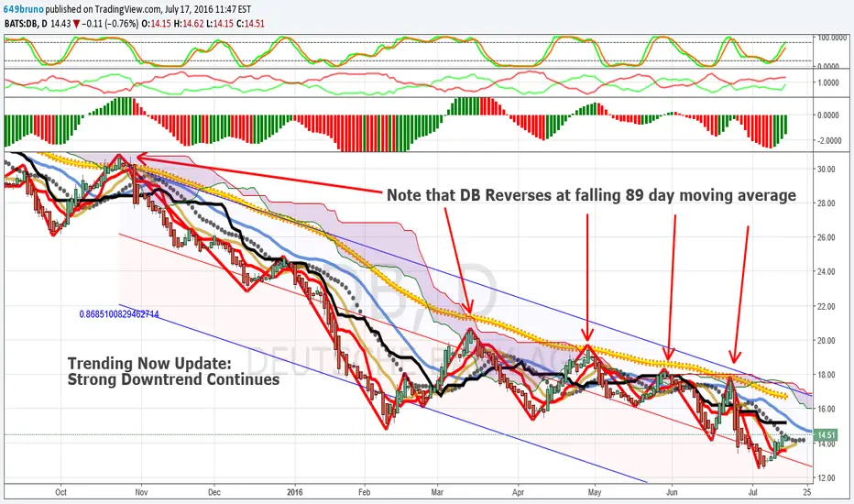Click the Feb label on the time axis

coord(365,493)
